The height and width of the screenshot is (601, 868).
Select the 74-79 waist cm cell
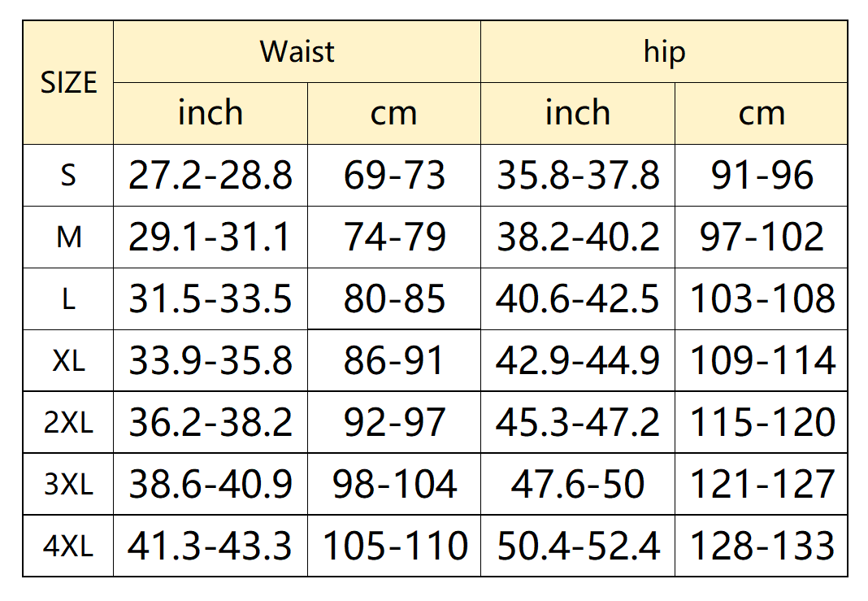point(394,237)
